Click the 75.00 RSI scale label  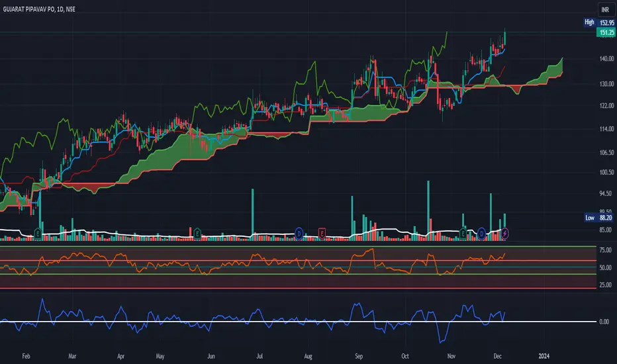(x=606, y=250)
